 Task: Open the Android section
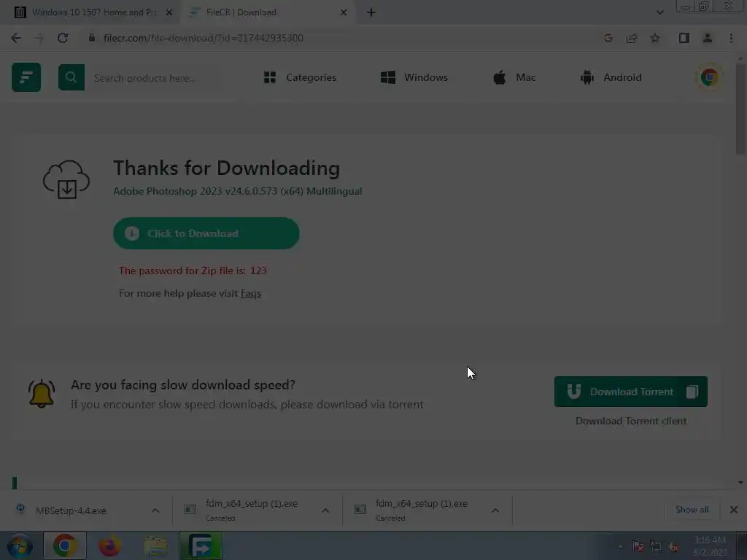pos(611,77)
